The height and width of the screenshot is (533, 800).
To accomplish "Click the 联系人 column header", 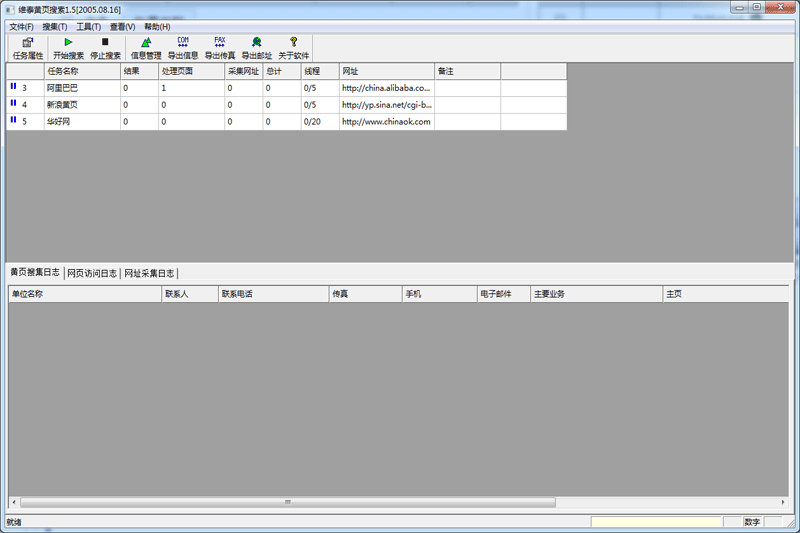I will coord(190,294).
